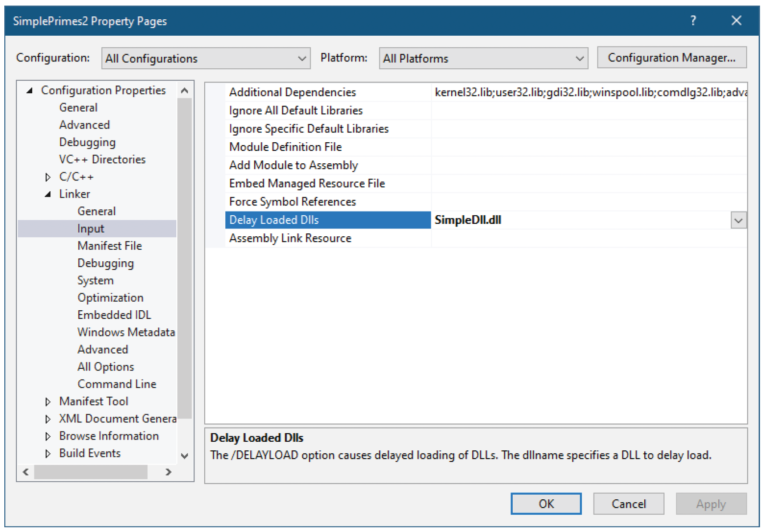
Task: Select the VC++ Directories page
Action: (102, 159)
